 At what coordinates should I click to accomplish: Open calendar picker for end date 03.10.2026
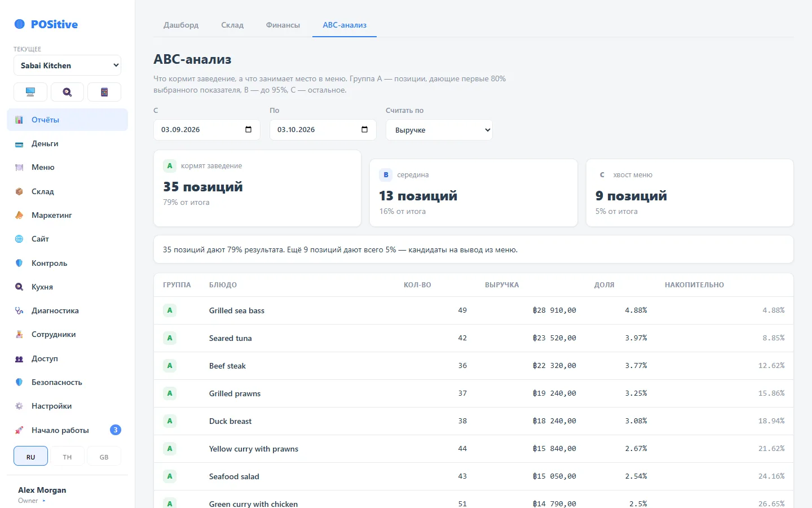(x=364, y=130)
